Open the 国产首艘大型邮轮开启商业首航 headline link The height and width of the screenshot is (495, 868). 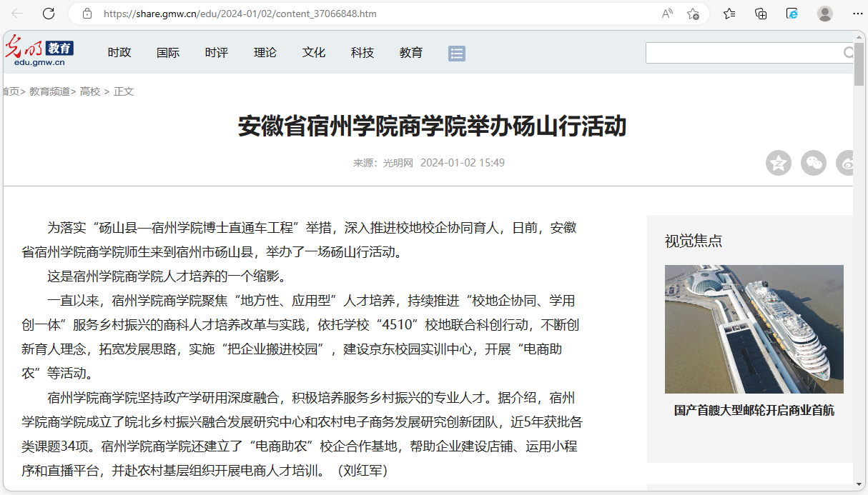(754, 411)
